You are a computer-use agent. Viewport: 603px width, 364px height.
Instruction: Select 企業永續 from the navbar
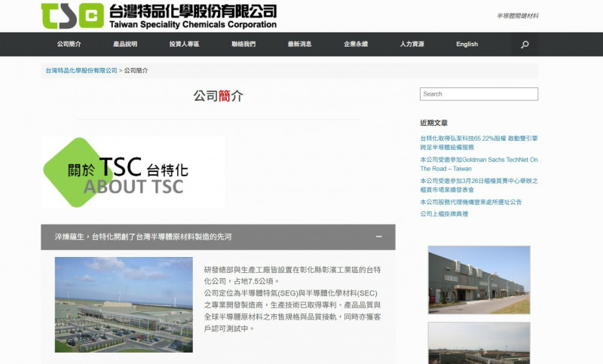356,44
